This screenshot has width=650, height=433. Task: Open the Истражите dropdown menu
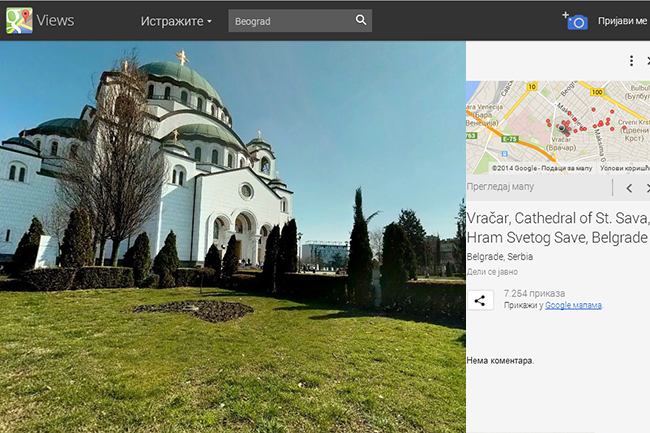click(176, 21)
